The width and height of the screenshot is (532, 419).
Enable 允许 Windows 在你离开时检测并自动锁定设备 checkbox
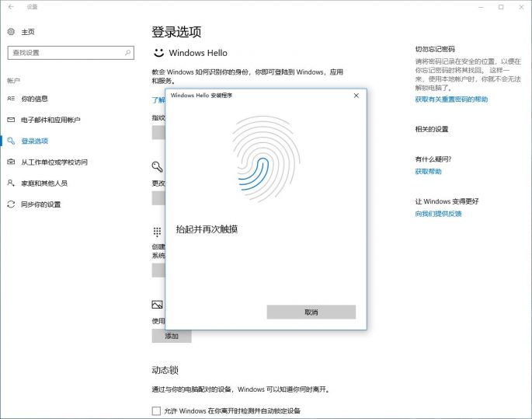point(156,411)
